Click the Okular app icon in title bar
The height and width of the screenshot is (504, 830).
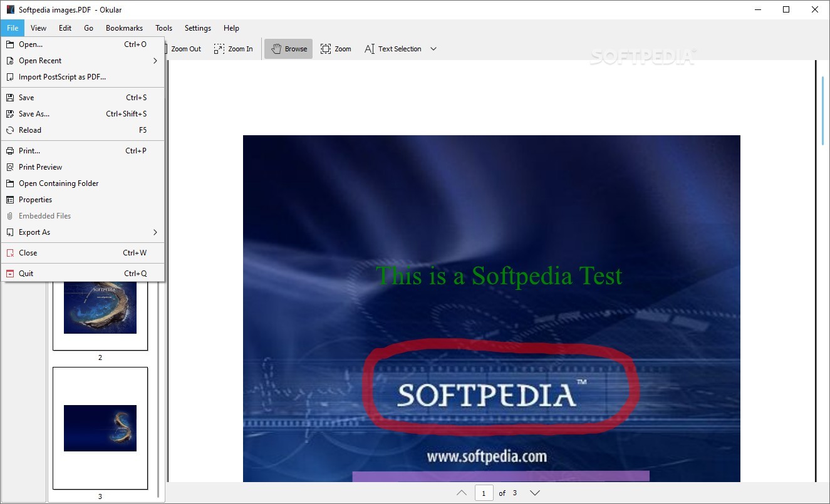pyautogui.click(x=9, y=9)
